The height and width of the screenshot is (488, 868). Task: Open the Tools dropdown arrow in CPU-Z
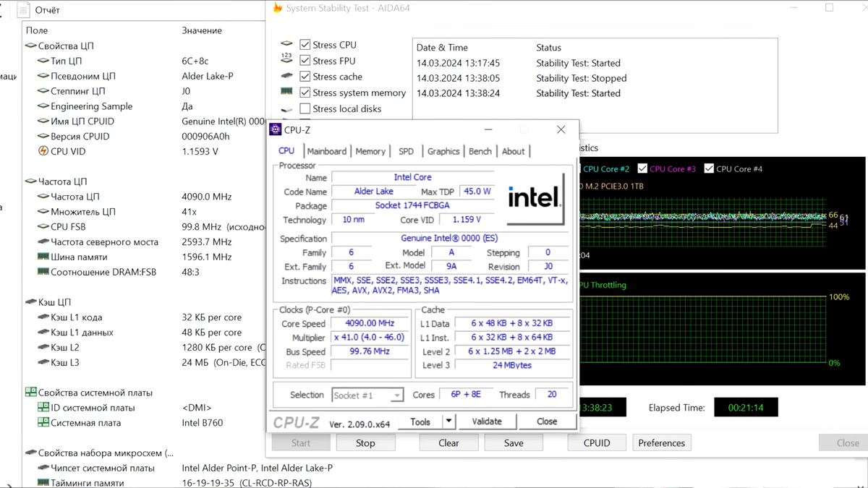tap(448, 421)
